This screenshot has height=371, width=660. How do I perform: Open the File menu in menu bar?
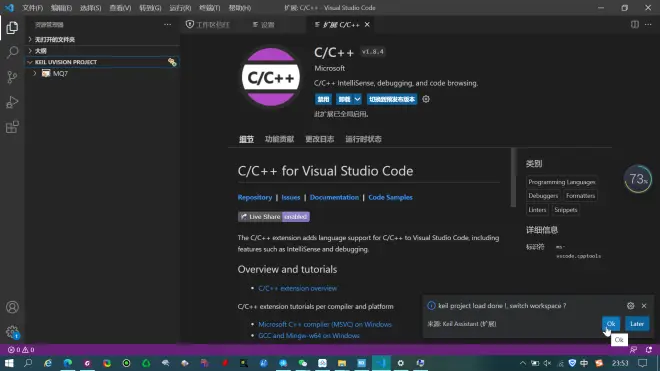tap(32, 8)
